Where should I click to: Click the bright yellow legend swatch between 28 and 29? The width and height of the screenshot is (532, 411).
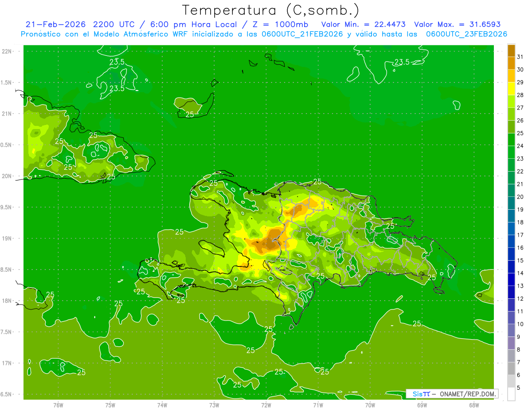coord(511,89)
